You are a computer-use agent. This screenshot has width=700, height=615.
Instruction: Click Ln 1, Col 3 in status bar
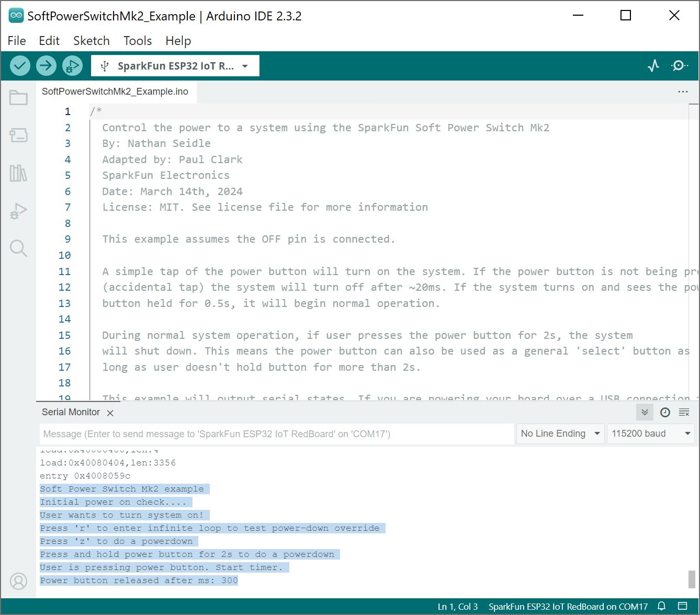(x=458, y=607)
